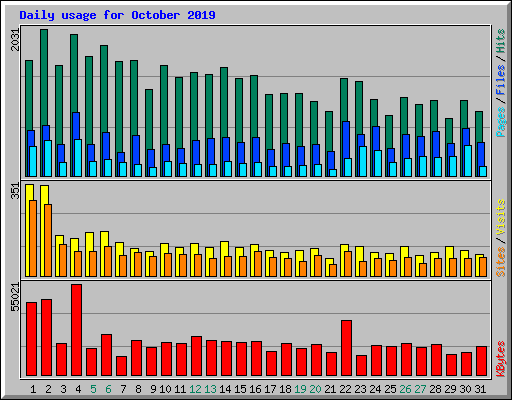Click the cyan pages bar for day 23

pyautogui.click(x=363, y=161)
